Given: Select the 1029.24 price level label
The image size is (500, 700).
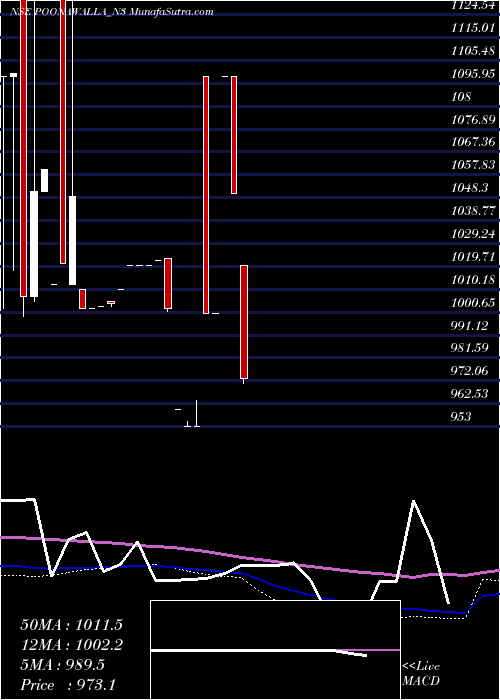Looking at the screenshot, I should [x=473, y=233].
